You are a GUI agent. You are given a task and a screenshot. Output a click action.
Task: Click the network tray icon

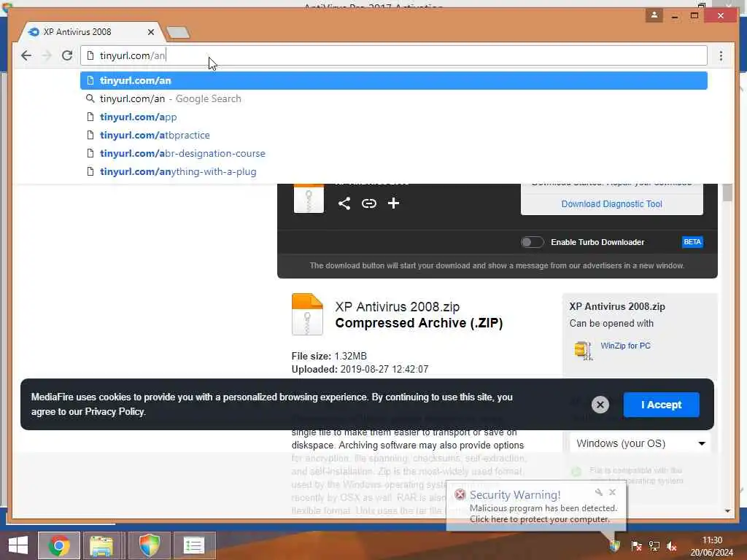tap(654, 546)
